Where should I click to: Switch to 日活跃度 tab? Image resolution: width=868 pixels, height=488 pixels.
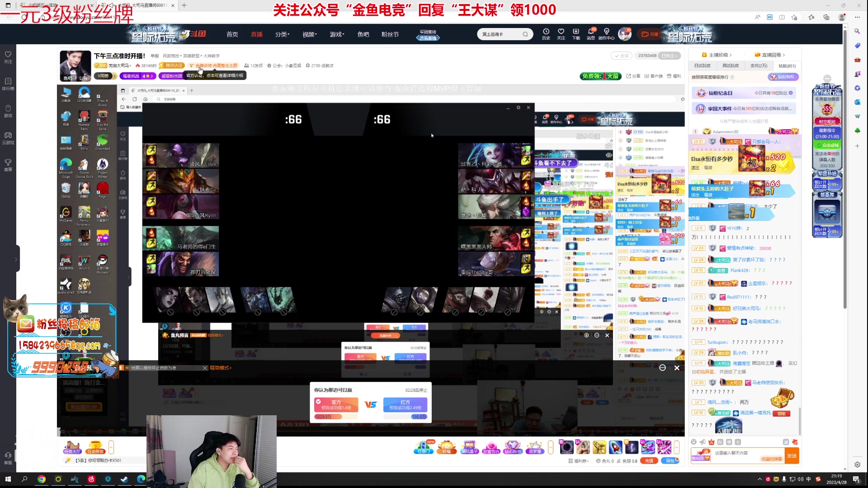703,66
